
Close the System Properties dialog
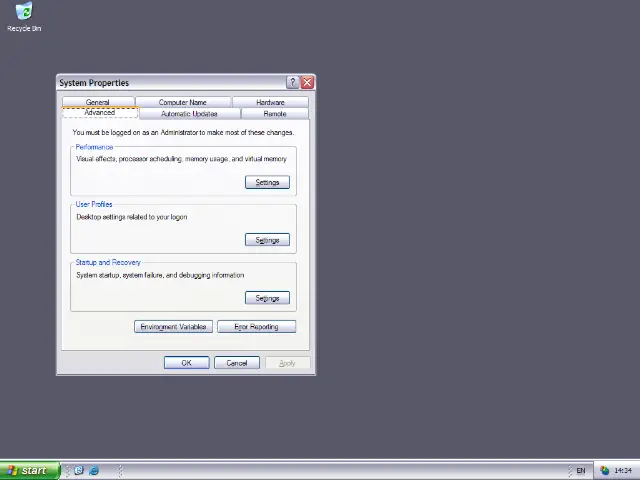click(307, 82)
